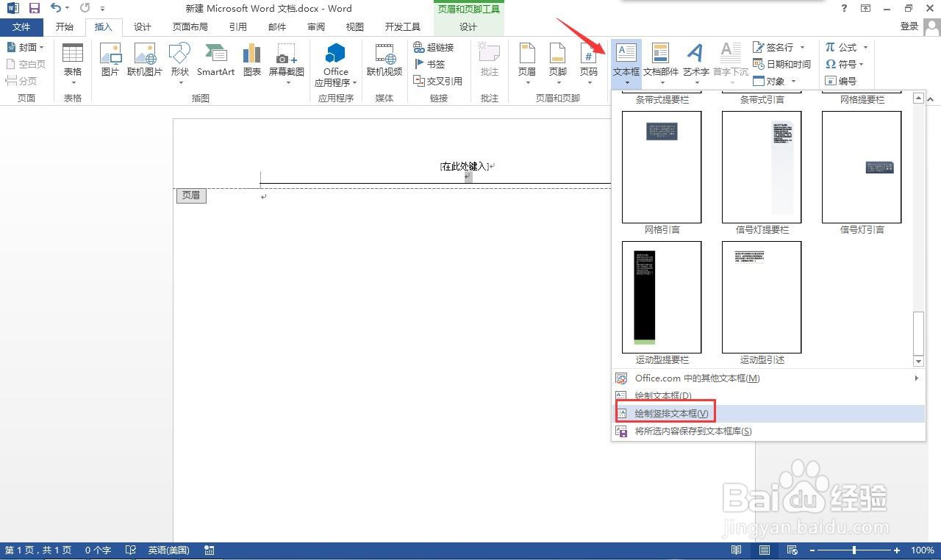This screenshot has width=941, height=560.
Task: Open Office Apps (应用程序) button
Action: click(x=336, y=64)
